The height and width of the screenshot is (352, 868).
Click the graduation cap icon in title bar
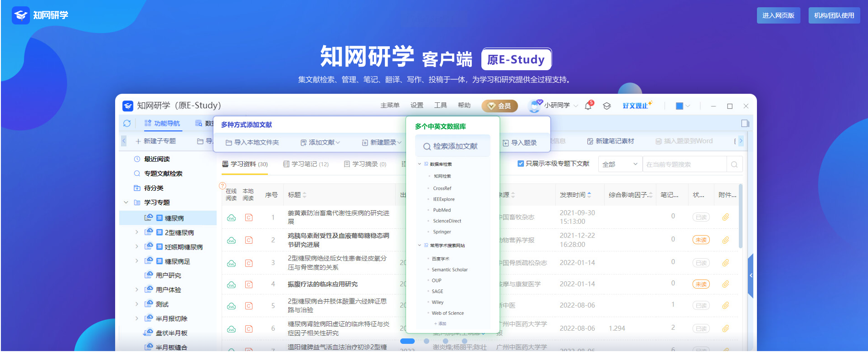pos(607,106)
